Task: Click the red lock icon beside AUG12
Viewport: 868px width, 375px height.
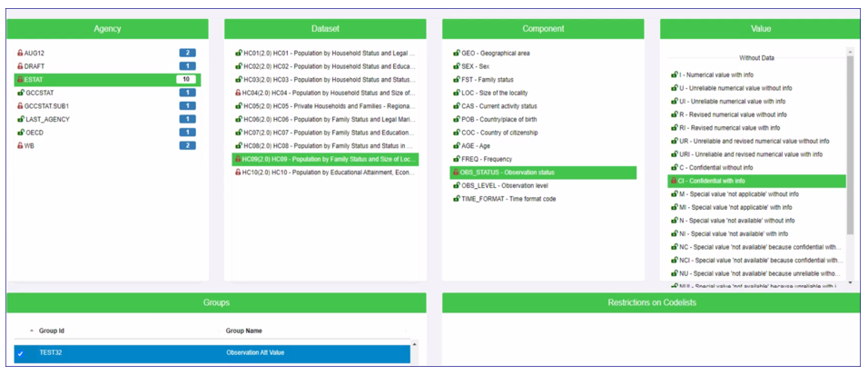Action: tap(20, 54)
